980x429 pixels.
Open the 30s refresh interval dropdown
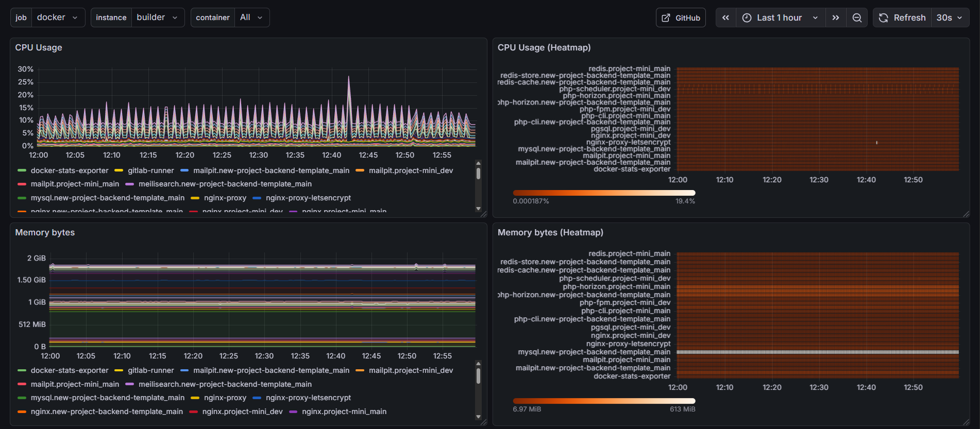point(950,18)
